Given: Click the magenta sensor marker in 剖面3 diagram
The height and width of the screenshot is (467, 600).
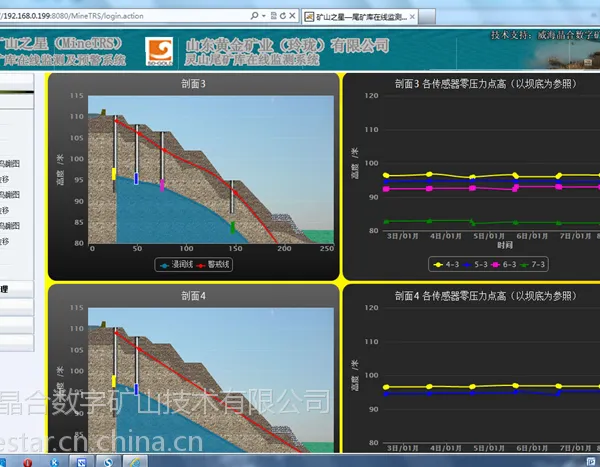Looking at the screenshot, I should (162, 185).
